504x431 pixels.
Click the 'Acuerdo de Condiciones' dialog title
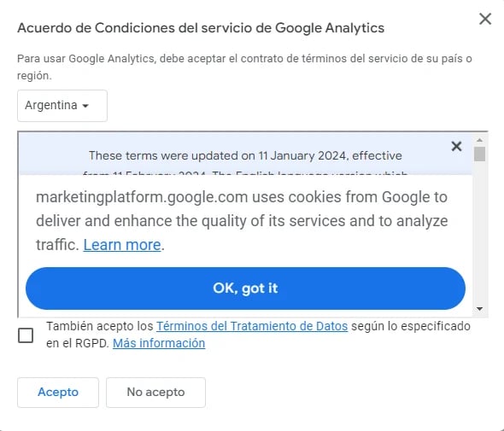coord(201,28)
